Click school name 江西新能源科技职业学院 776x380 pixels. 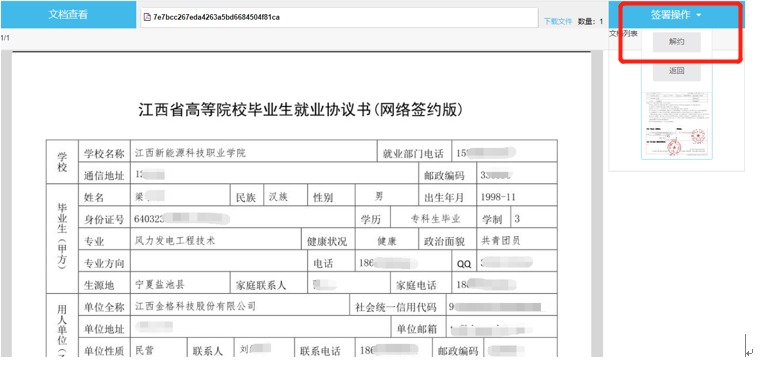pyautogui.click(x=191, y=153)
